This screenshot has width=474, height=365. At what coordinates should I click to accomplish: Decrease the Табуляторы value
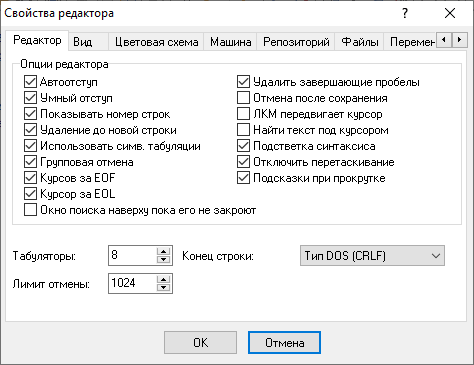pyautogui.click(x=163, y=260)
